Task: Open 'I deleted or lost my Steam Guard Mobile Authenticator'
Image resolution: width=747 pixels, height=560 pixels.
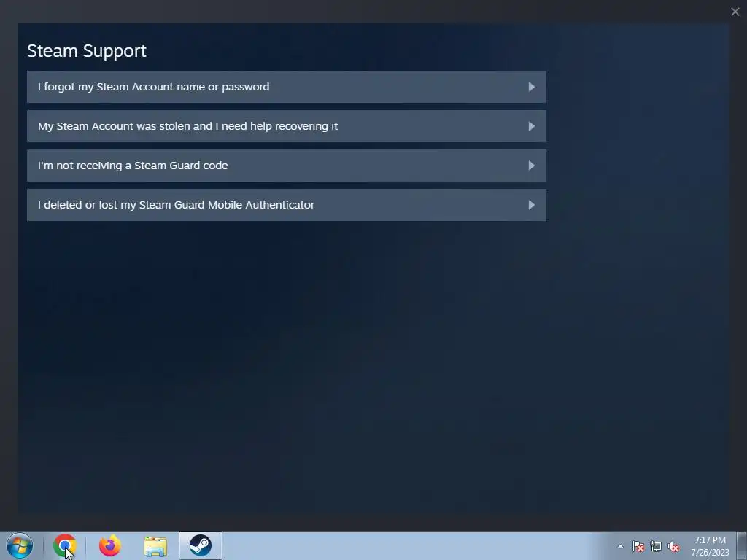Action: click(286, 205)
